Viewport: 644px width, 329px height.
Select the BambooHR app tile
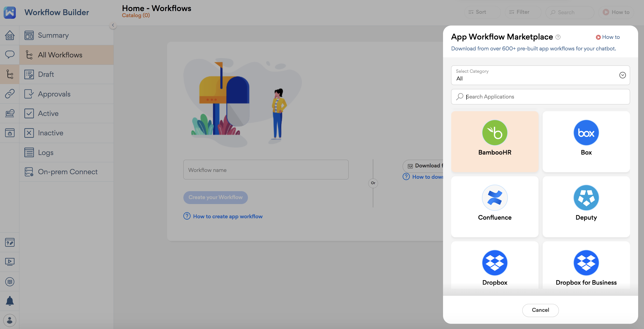[495, 141]
